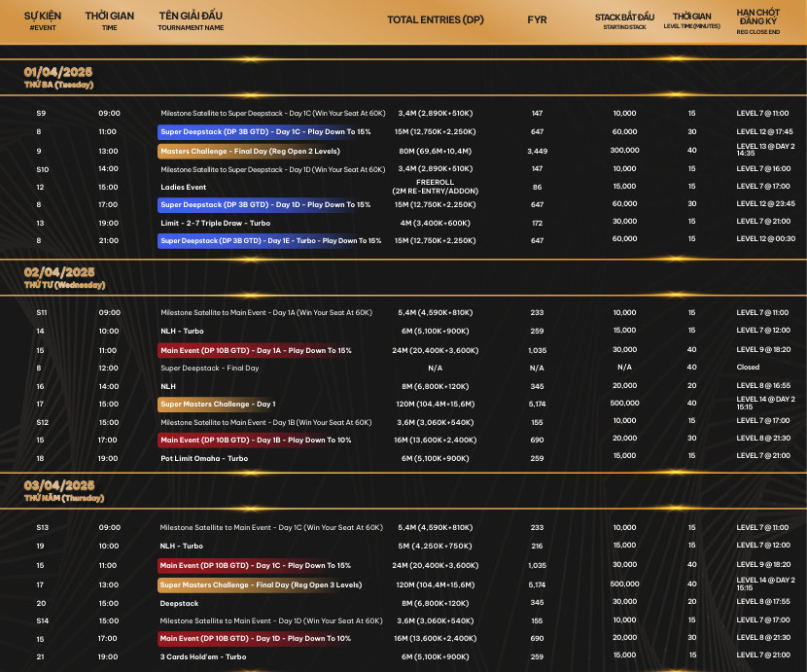Select event number S9 cell
The width and height of the screenshot is (807, 672).
tap(41, 113)
